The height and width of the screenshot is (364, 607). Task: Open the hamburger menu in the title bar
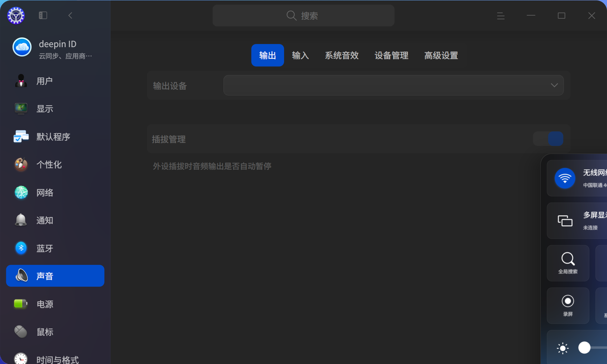coord(501,16)
